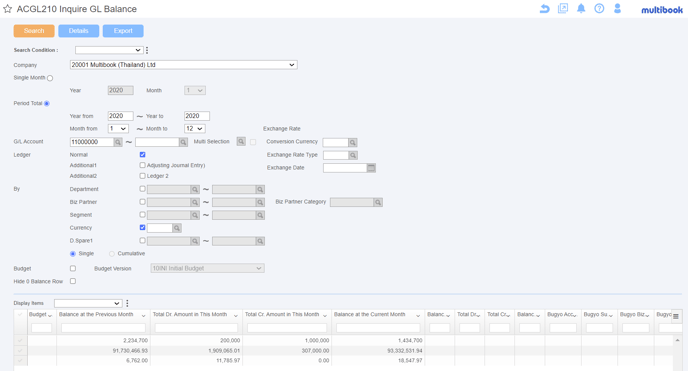Open Biz Partner from lookup icon
The image size is (688, 371).
[x=195, y=202]
